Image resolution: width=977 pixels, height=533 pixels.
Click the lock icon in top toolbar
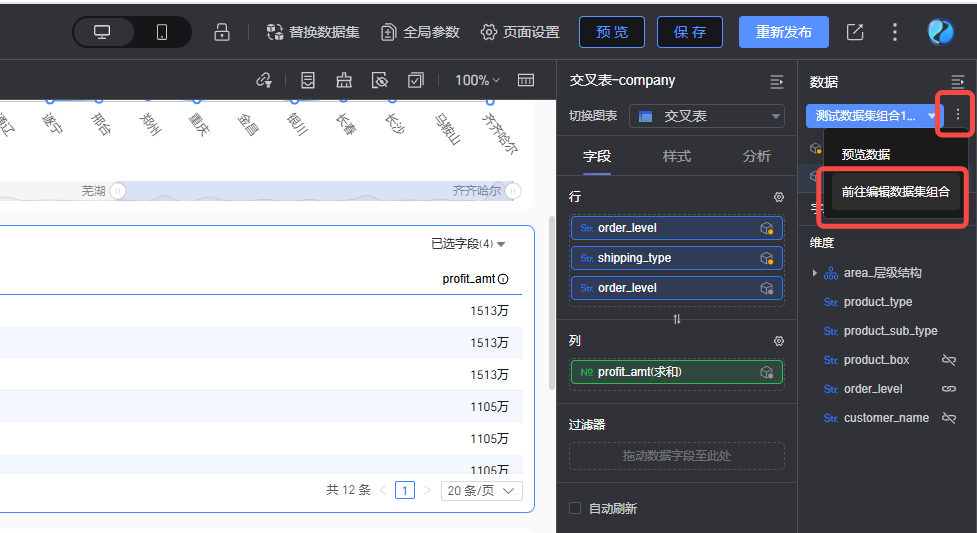(222, 32)
